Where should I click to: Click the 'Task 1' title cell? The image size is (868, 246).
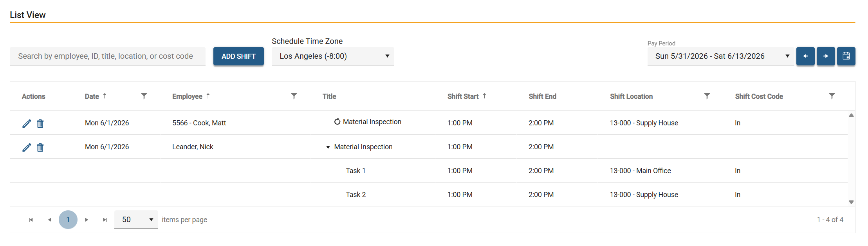(356, 171)
